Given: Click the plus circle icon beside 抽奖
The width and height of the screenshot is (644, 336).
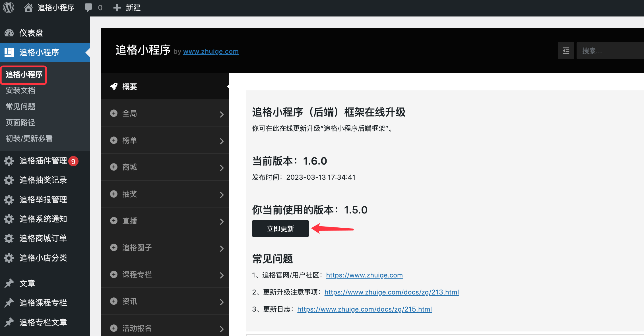Looking at the screenshot, I should (114, 194).
